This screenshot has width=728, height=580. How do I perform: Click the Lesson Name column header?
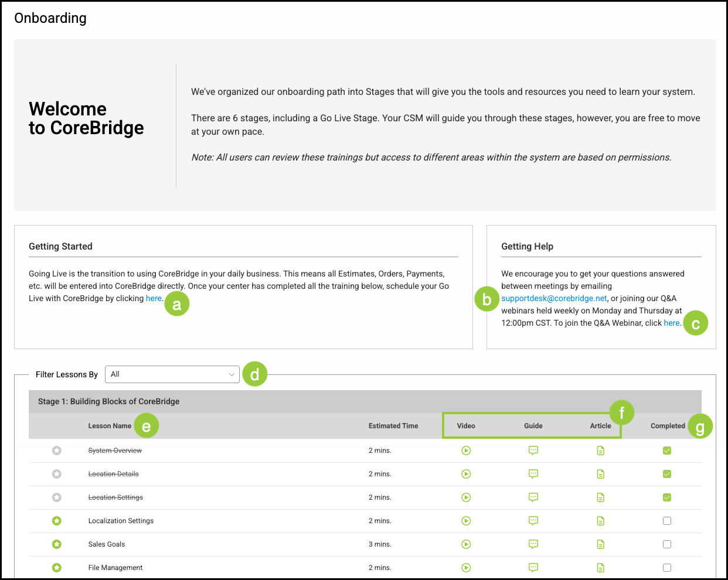110,426
